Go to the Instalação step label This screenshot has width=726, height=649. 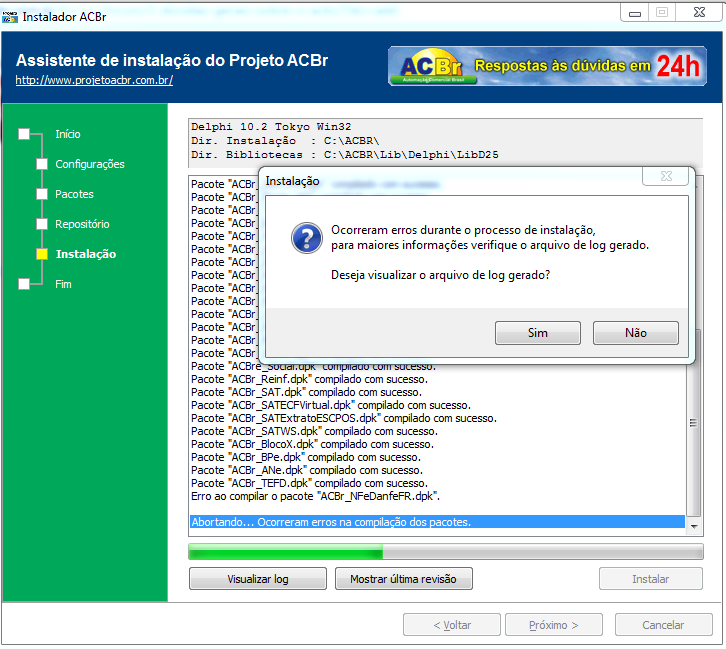86,254
